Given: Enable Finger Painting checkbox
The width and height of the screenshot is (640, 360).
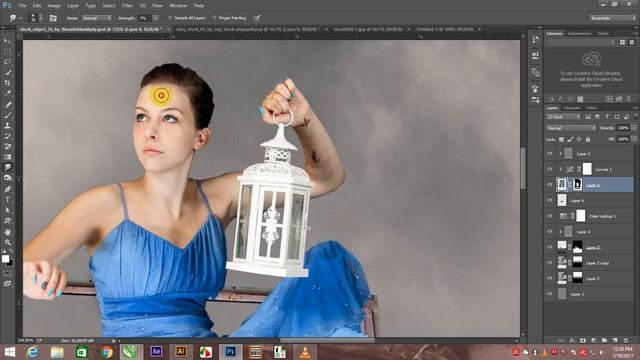Looking at the screenshot, I should 214,18.
